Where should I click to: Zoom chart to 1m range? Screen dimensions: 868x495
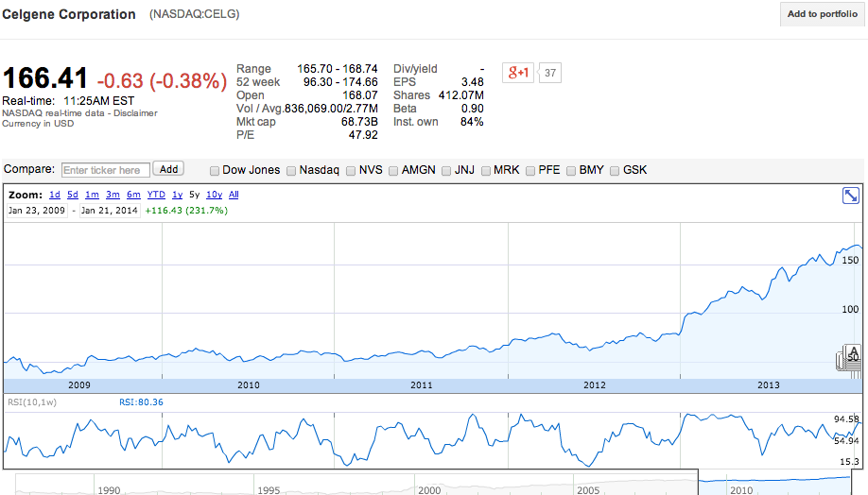(x=92, y=195)
